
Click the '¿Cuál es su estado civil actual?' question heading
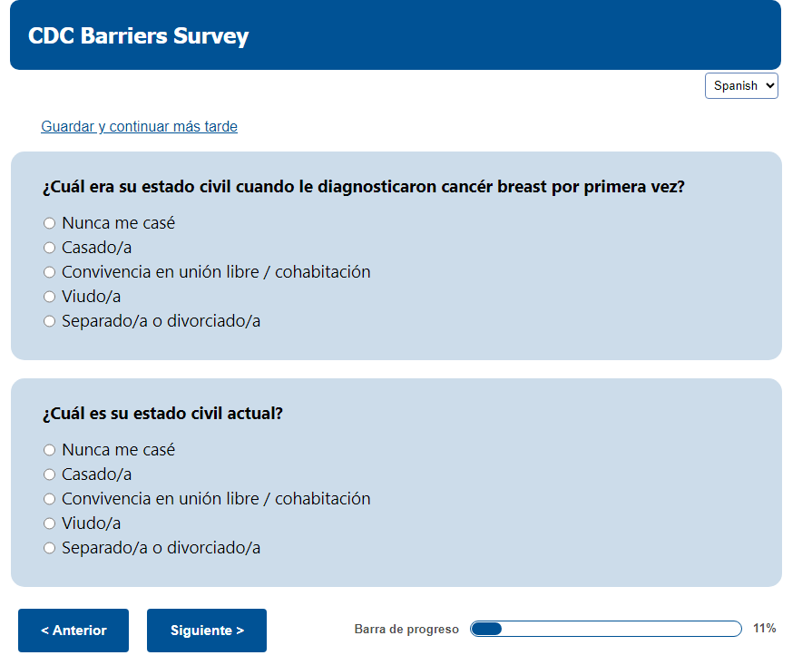[163, 414]
